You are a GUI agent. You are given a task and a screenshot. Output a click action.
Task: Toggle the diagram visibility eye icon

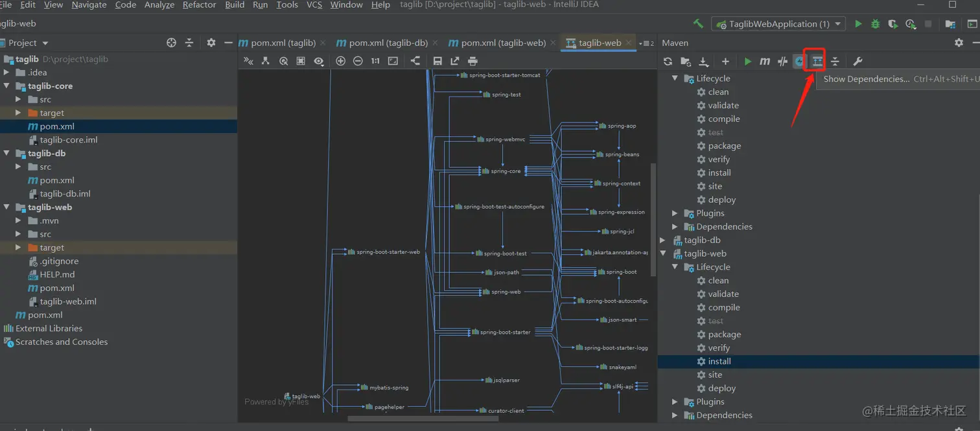[x=318, y=61]
